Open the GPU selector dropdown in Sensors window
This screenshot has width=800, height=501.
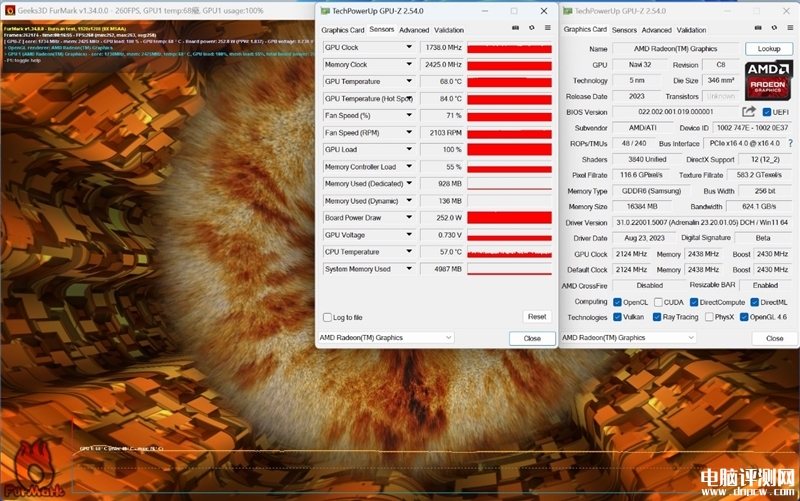point(385,338)
